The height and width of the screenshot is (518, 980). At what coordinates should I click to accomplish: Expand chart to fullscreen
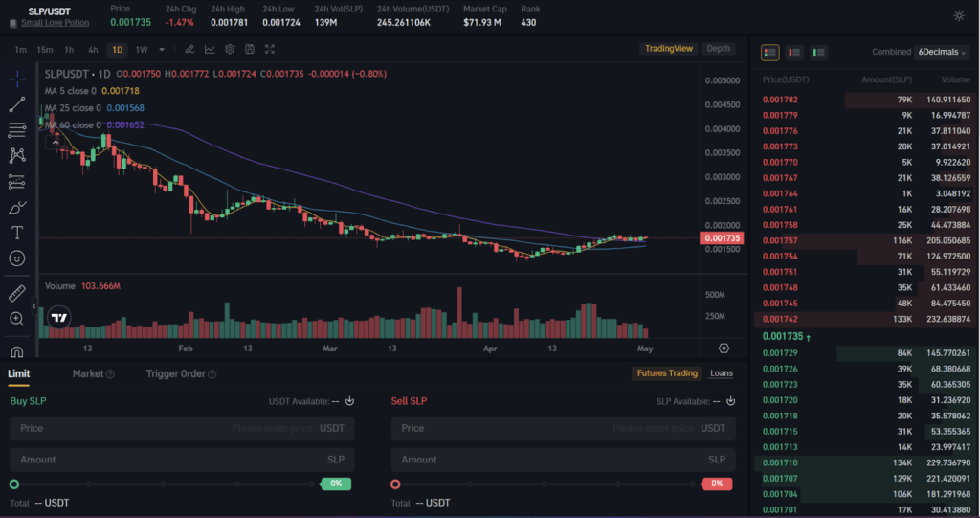tap(270, 50)
